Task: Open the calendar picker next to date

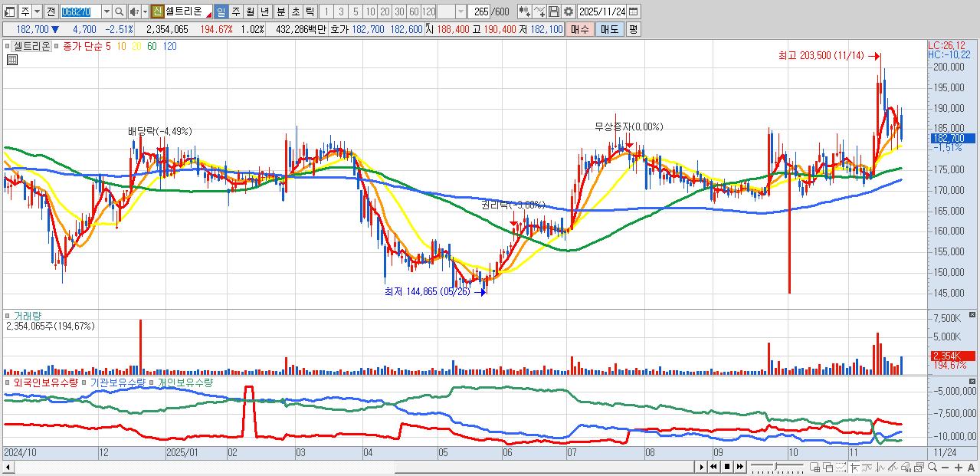Action: pos(633,11)
